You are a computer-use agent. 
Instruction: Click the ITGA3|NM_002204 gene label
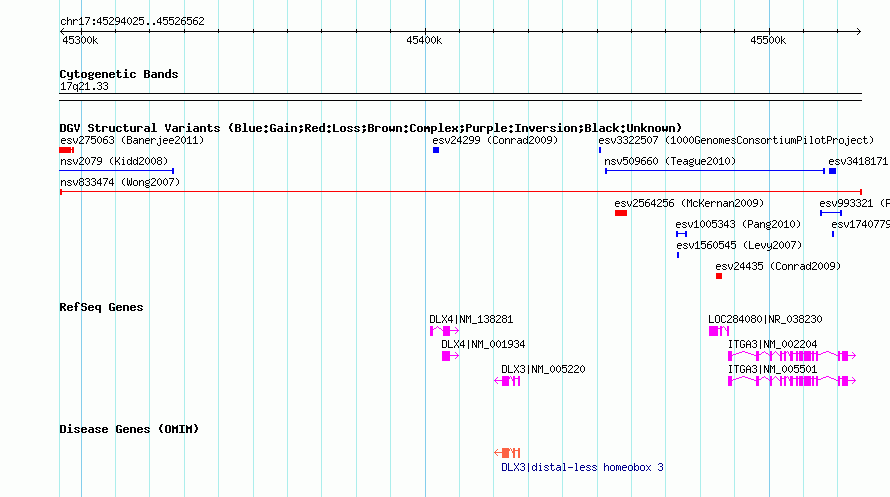click(773, 344)
